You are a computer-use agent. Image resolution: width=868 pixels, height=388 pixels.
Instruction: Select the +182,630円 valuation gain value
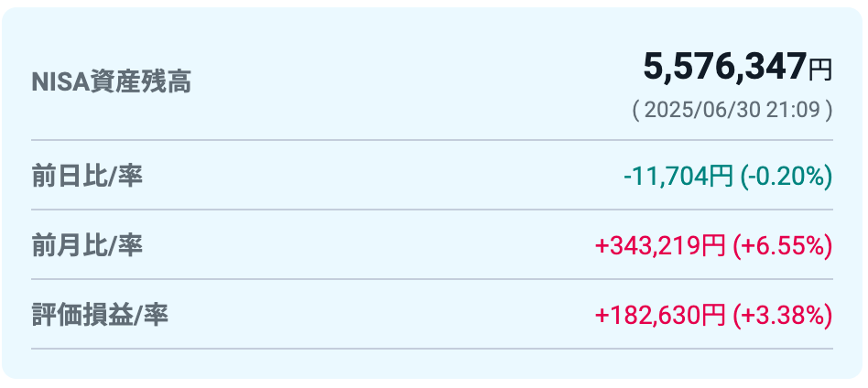point(660,316)
